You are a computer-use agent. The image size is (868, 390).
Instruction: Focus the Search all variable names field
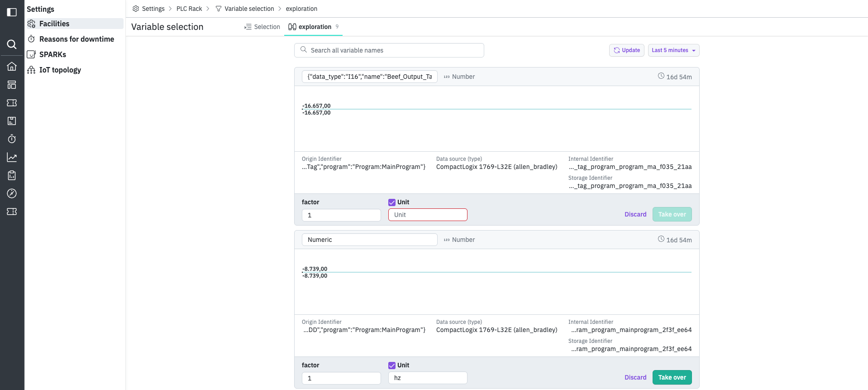[389, 50]
